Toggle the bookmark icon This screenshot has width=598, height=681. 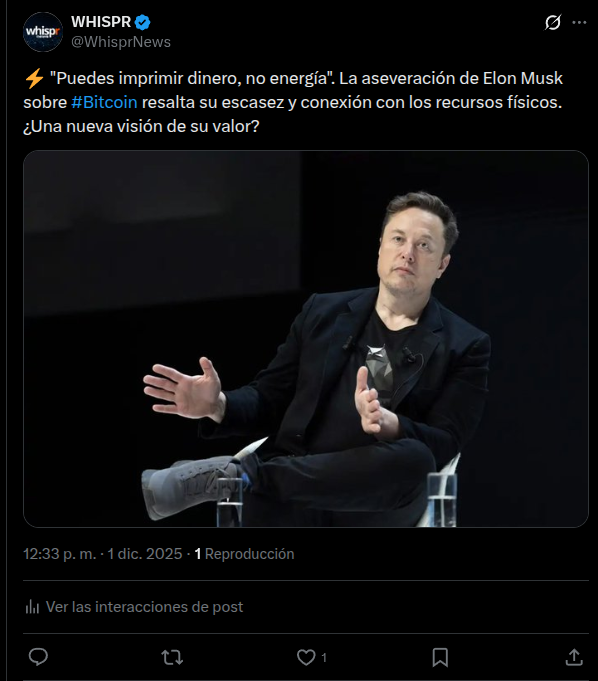point(440,657)
